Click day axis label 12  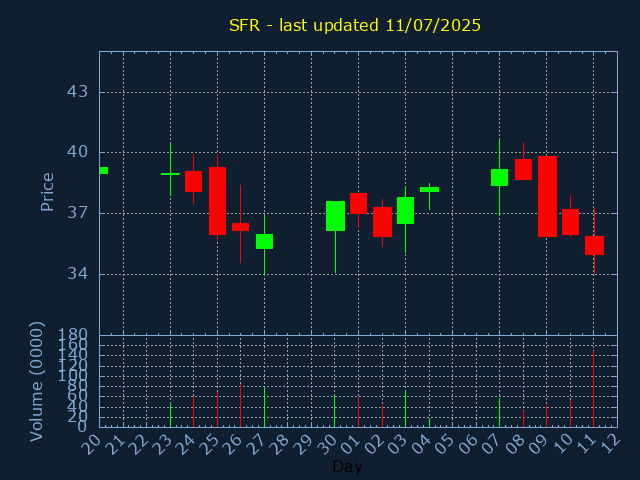(609, 444)
